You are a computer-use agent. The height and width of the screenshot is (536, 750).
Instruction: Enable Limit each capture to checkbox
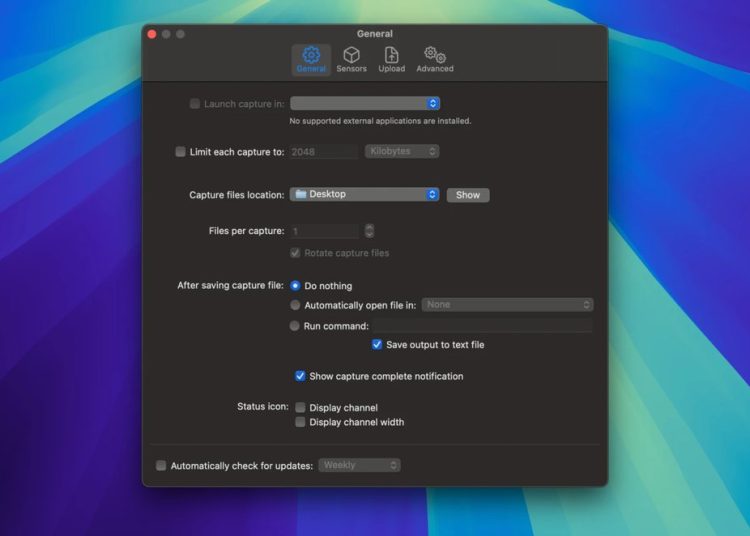pyautogui.click(x=180, y=152)
